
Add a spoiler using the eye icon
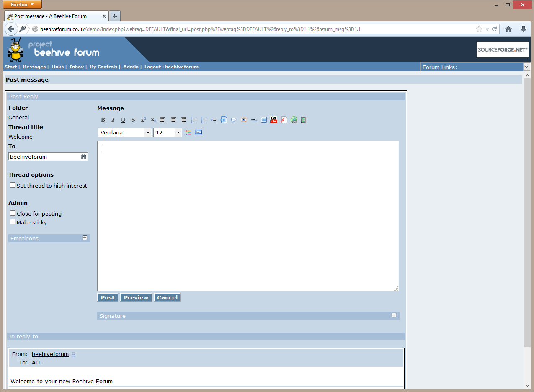(x=244, y=120)
